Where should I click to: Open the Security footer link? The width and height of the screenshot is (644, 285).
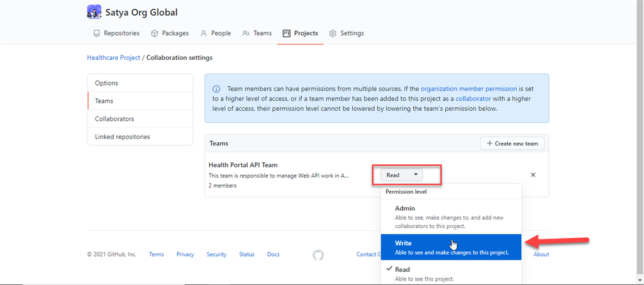tap(216, 254)
